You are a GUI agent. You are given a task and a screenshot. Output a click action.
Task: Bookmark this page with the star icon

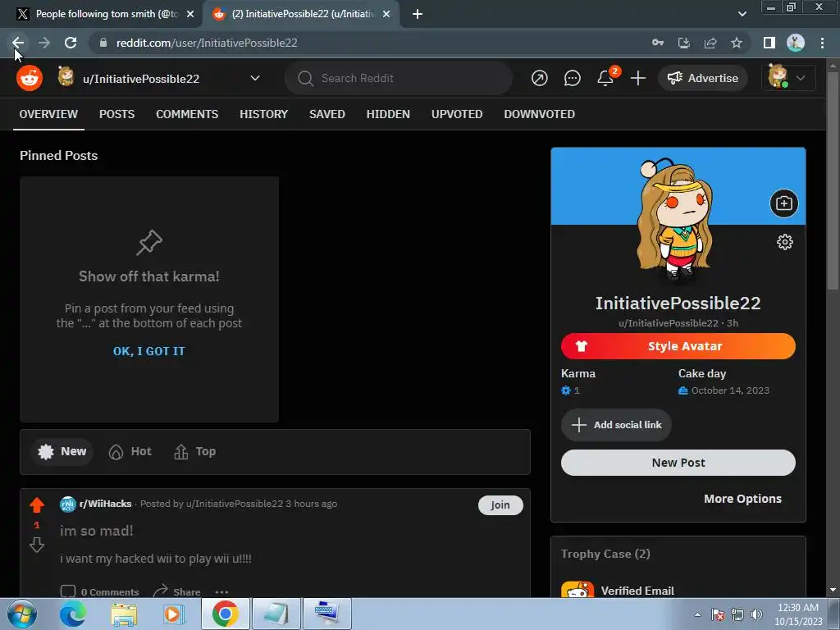[737, 43]
